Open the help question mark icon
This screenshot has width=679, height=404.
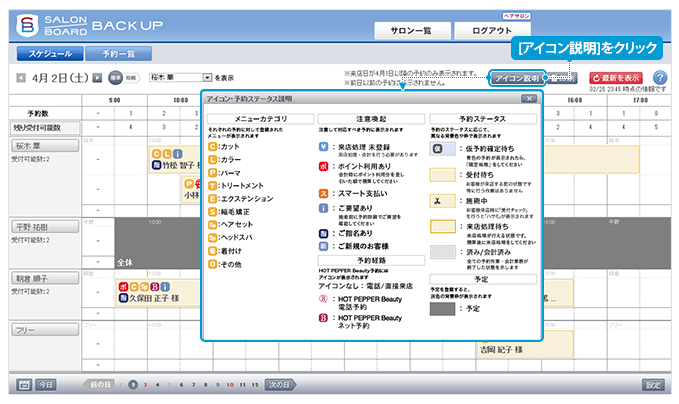(x=659, y=77)
